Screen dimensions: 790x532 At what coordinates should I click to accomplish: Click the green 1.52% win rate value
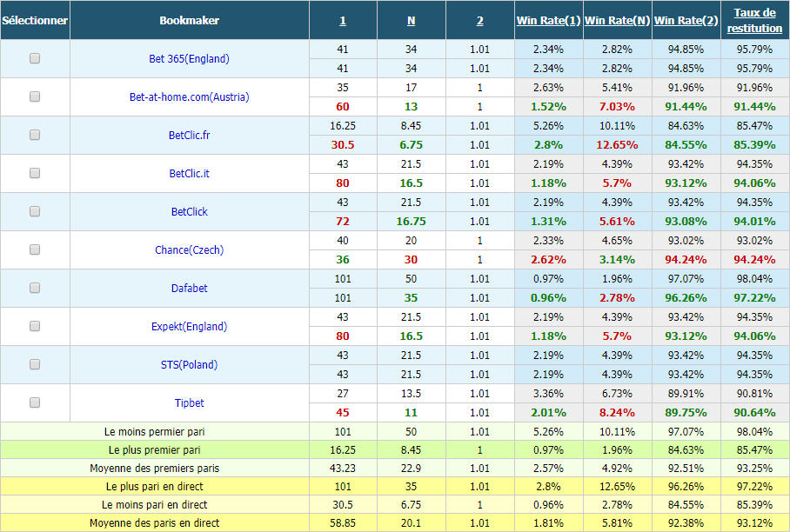point(548,107)
